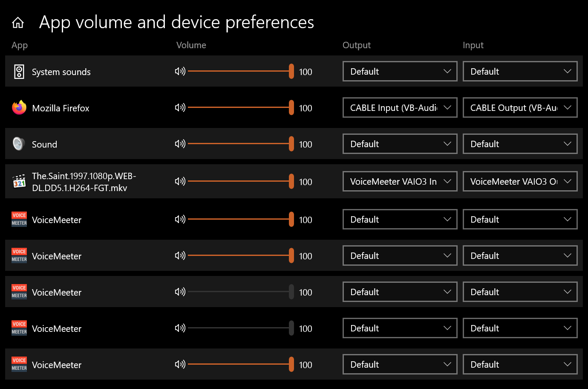Click the first VoiceMeeter app icon

pyautogui.click(x=19, y=219)
